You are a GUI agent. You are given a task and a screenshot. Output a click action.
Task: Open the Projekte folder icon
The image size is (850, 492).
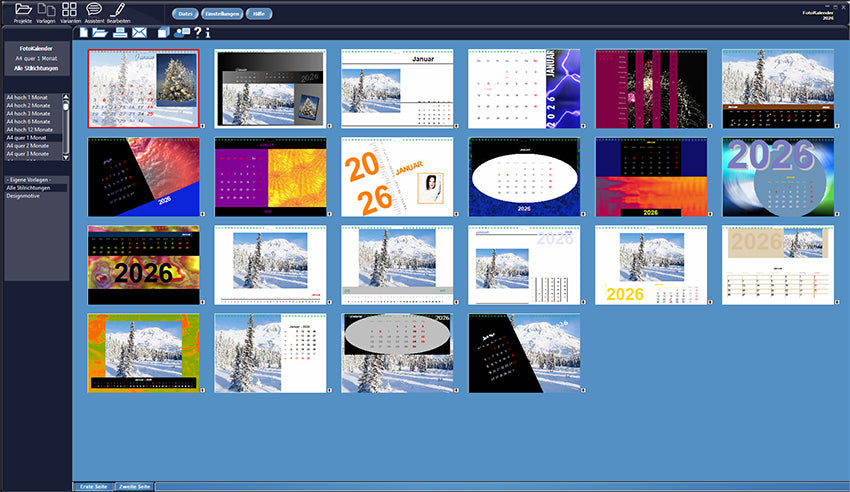point(23,10)
